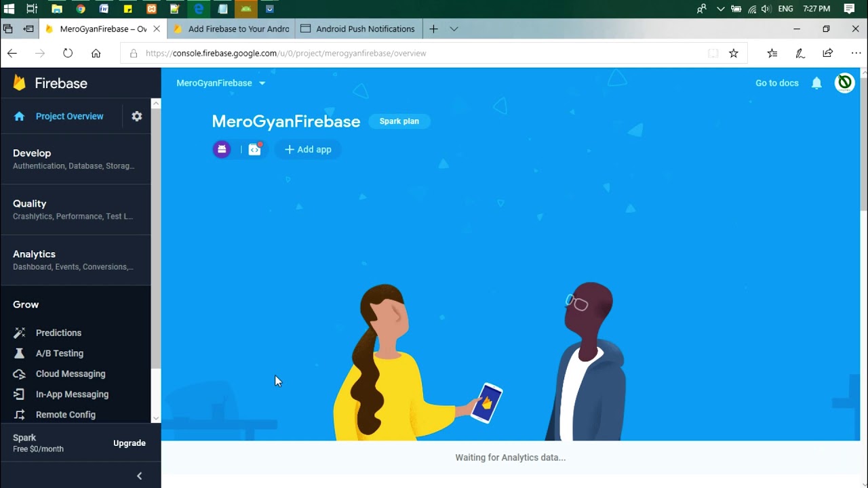The image size is (868, 488).
Task: Click the Remote Config icon
Action: pyautogui.click(x=20, y=414)
